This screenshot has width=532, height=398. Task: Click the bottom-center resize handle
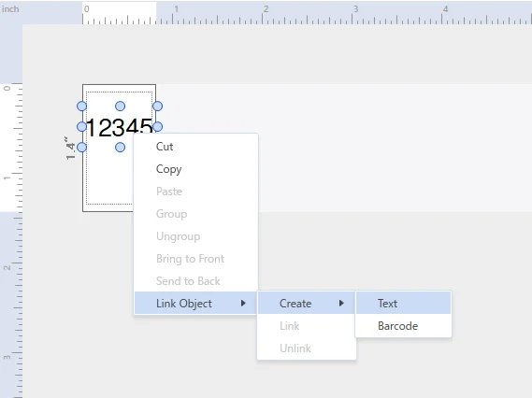120,147
